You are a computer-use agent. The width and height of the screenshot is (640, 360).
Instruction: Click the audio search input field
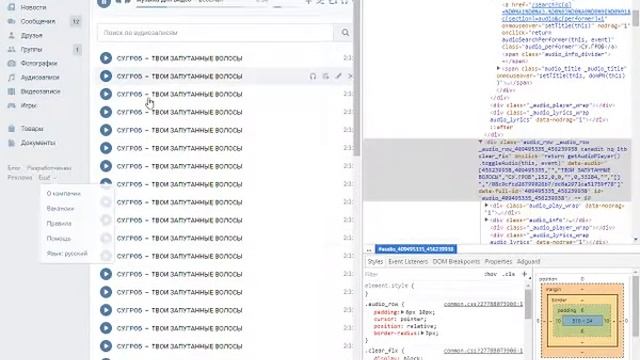coord(216,33)
